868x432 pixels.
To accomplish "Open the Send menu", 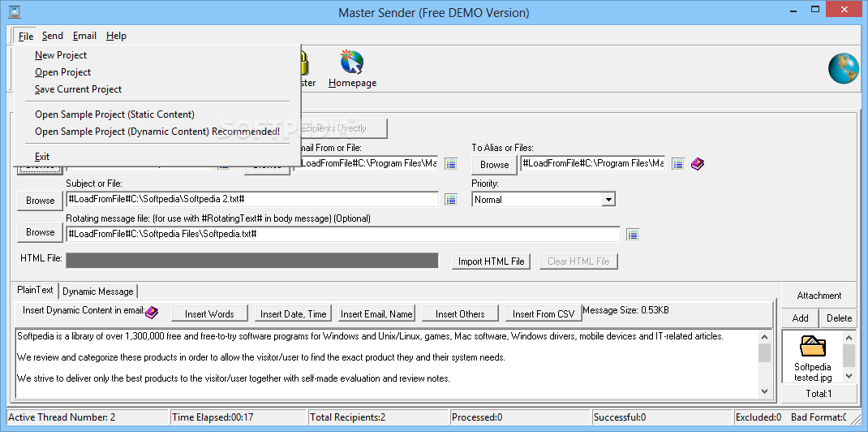I will (x=53, y=36).
